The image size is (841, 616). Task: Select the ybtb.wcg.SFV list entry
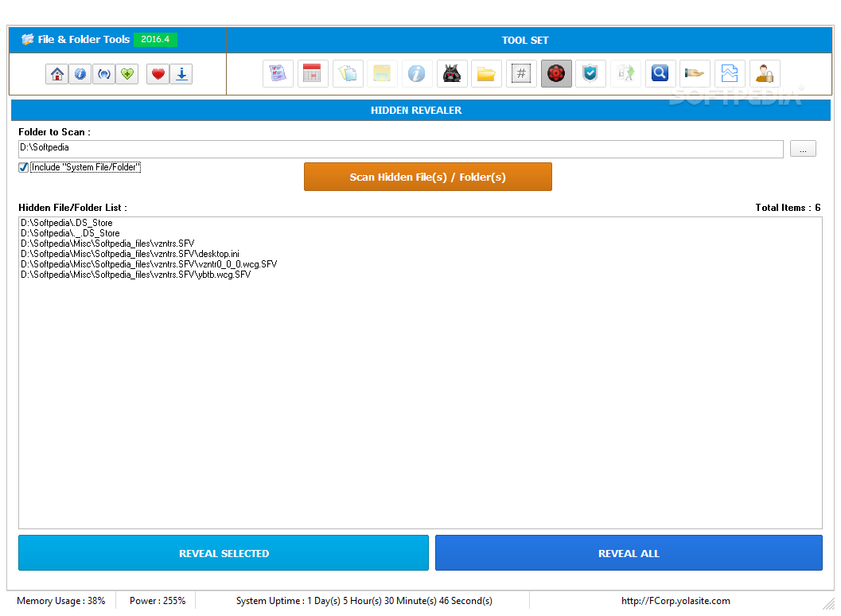tap(136, 275)
